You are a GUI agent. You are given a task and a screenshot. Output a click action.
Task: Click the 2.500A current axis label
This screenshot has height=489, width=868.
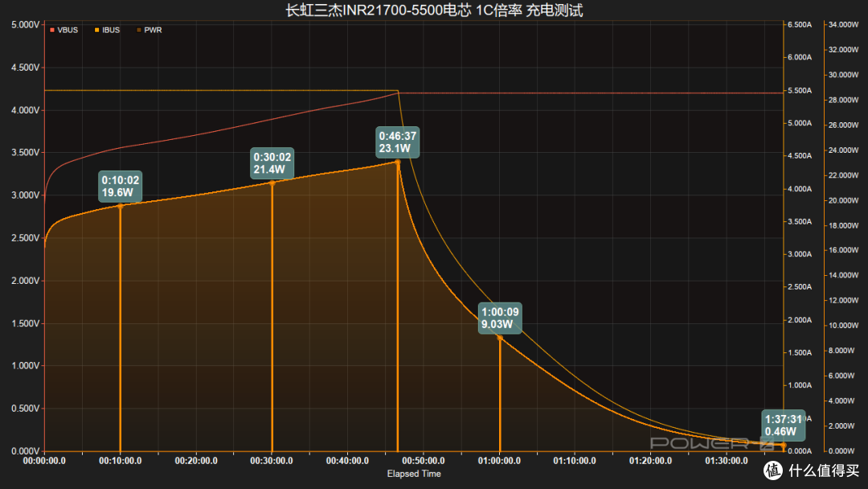point(800,287)
